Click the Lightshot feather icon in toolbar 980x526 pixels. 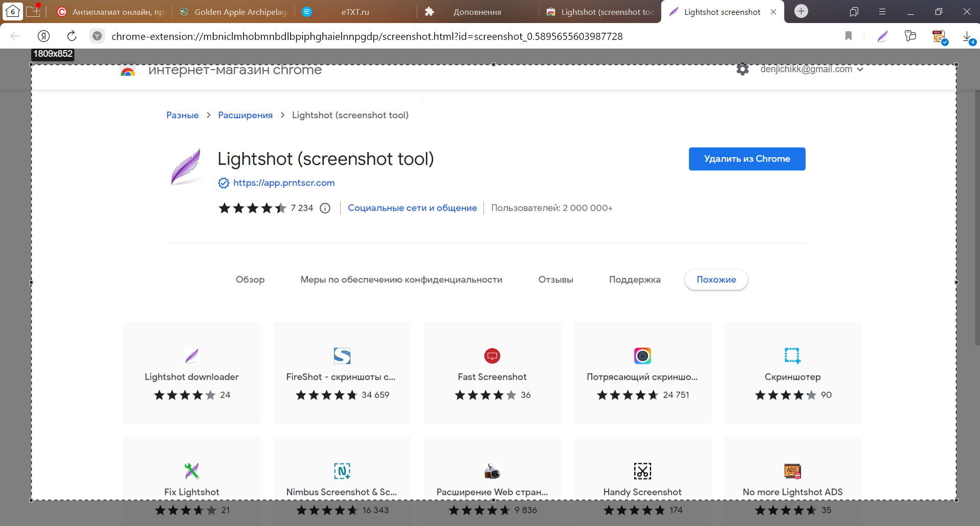(x=882, y=36)
